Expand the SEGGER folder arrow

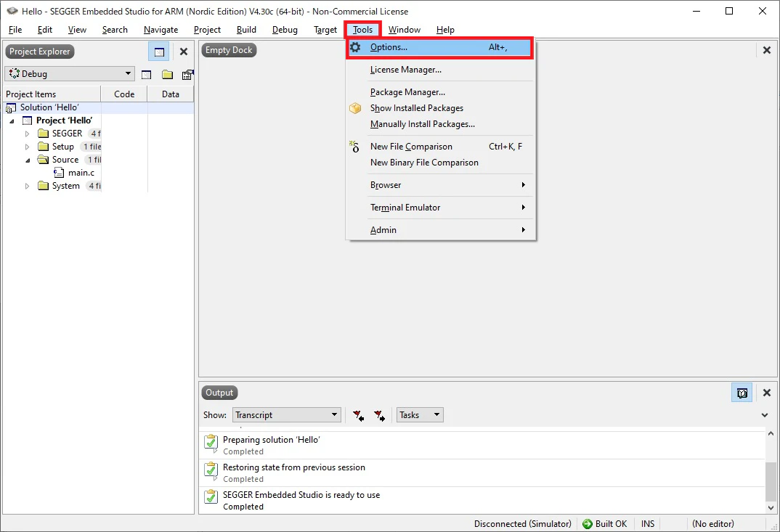[28, 134]
